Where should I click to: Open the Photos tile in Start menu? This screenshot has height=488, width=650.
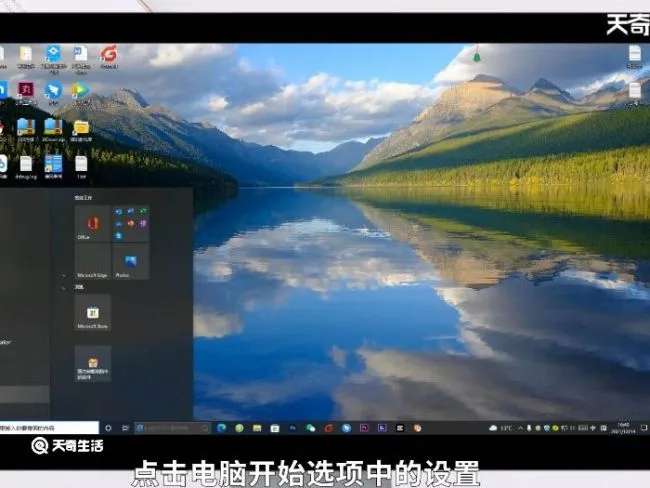131,262
